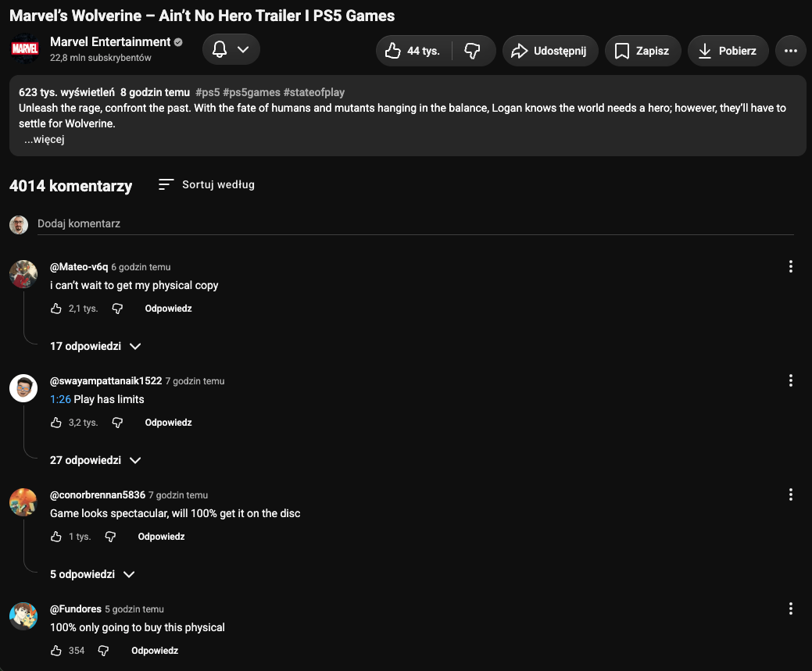Screen dimensions: 812x671
Task: Reply to @conorbrennan5836's comment
Action: (161, 537)
